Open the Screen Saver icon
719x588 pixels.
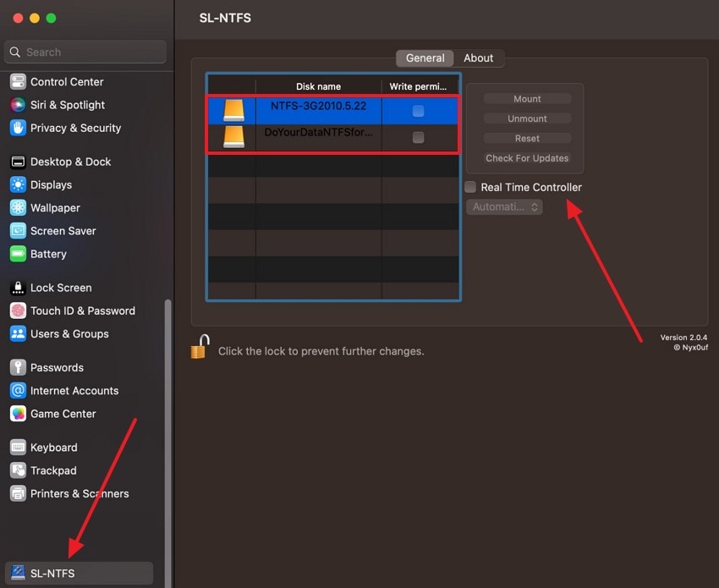pos(18,231)
